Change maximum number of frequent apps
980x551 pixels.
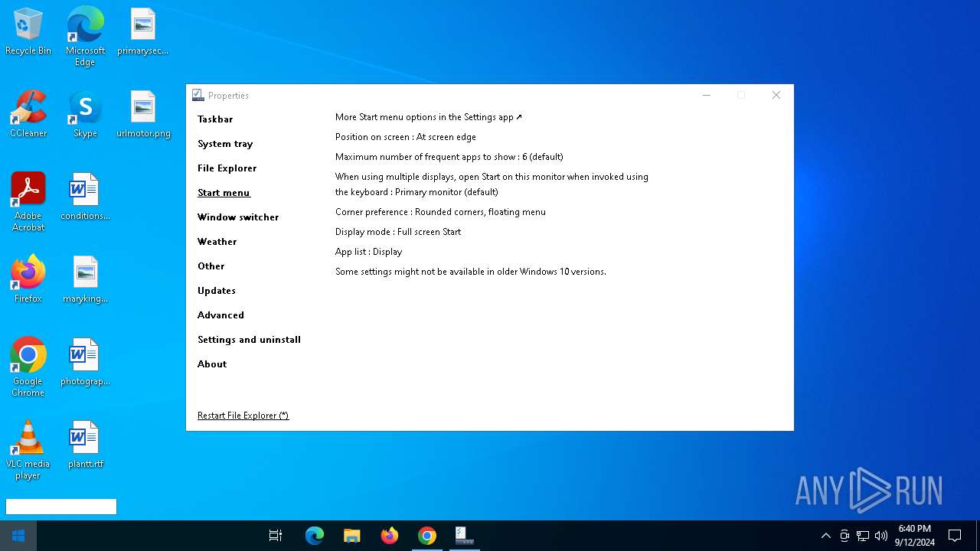449,157
